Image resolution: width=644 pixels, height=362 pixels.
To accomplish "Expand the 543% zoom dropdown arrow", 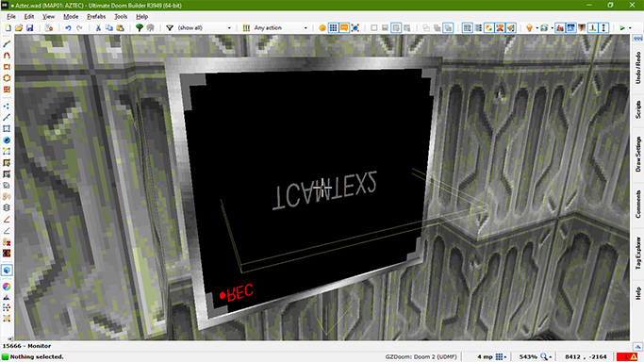I will click(551, 357).
